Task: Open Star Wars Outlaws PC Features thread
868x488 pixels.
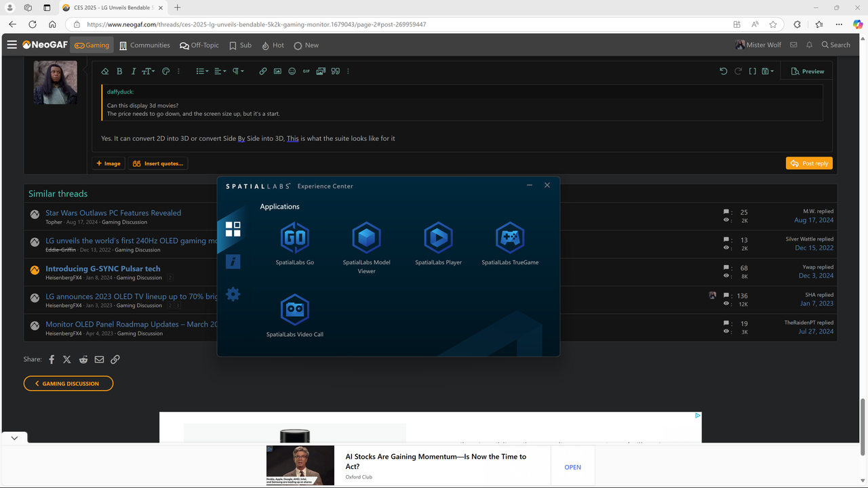Action: pyautogui.click(x=113, y=213)
